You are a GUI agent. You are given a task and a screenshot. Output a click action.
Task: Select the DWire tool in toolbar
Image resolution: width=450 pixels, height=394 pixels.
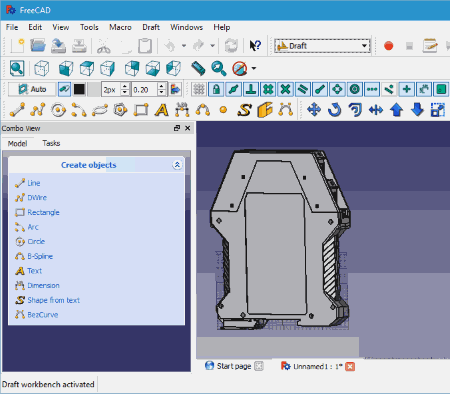(38, 110)
